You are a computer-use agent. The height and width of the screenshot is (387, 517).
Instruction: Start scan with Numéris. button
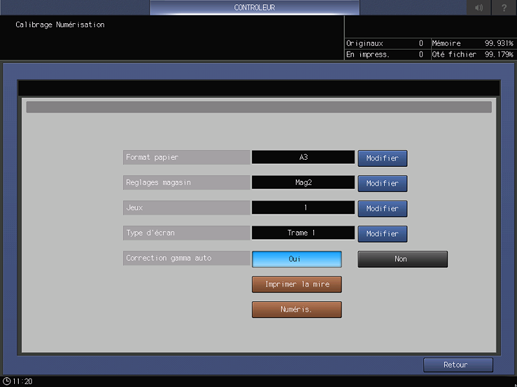(297, 310)
